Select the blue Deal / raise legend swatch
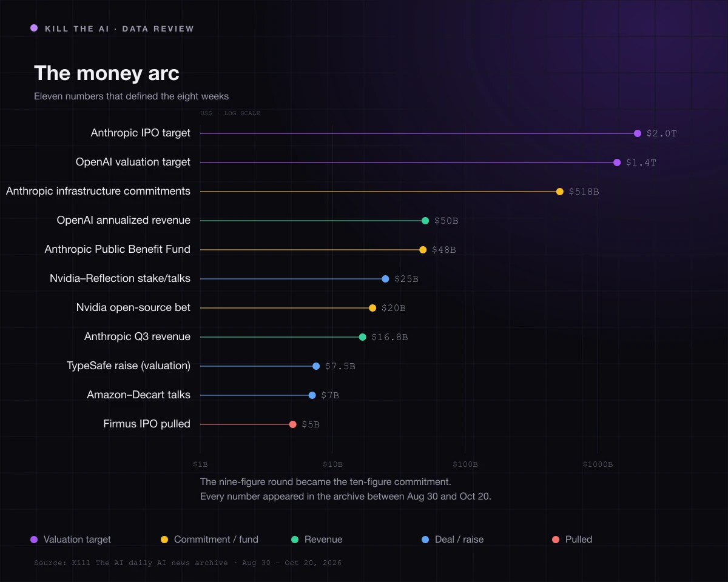 [425, 540]
